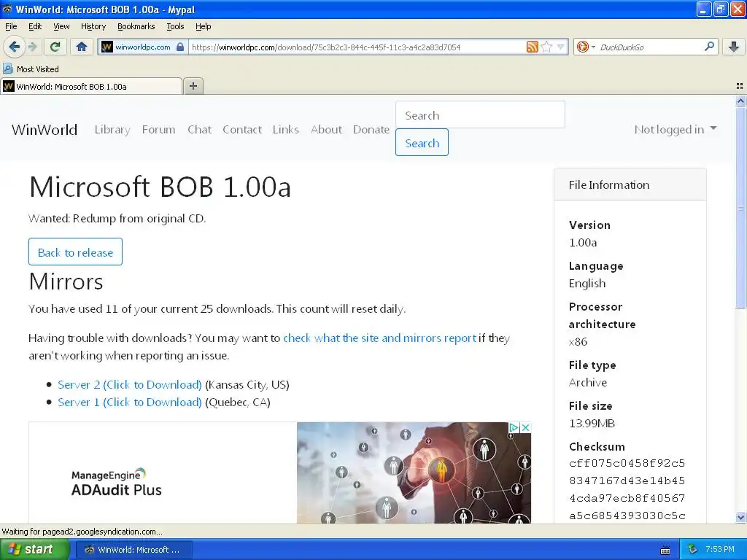Screen dimensions: 747x560
Task: Open Most Visited bookmarks folder
Action: click(31, 69)
